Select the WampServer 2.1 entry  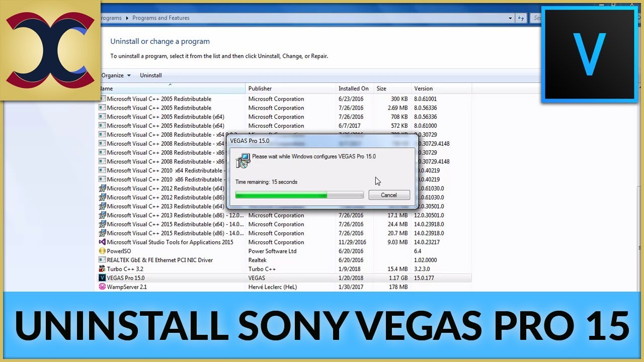pos(285,287)
